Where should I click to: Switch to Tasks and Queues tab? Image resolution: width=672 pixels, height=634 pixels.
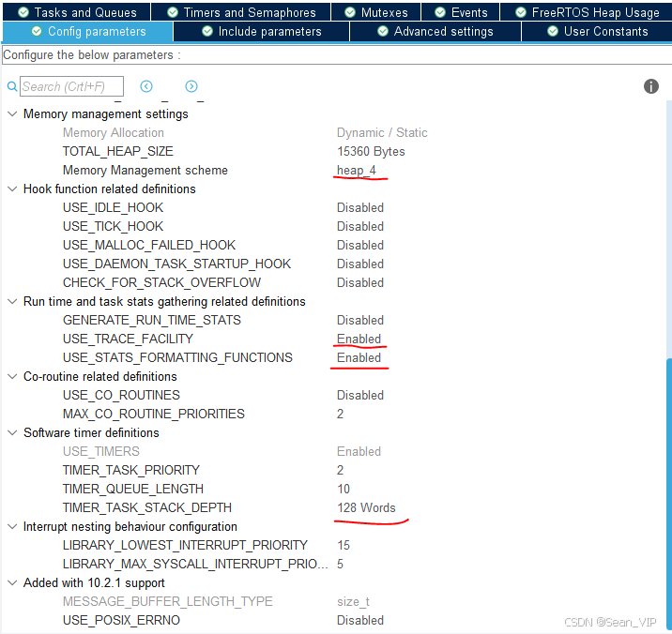pos(77,12)
